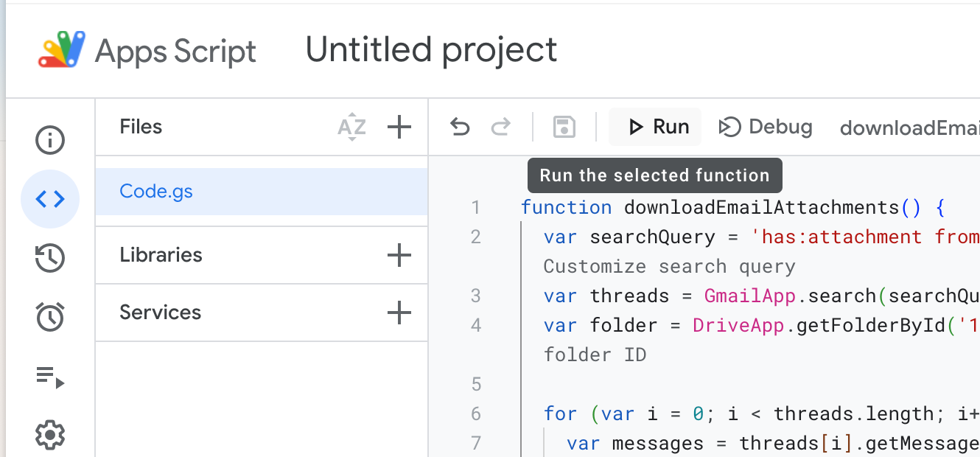Click the Apps Script logo
Screen dimensions: 980x457
pyautogui.click(x=63, y=50)
